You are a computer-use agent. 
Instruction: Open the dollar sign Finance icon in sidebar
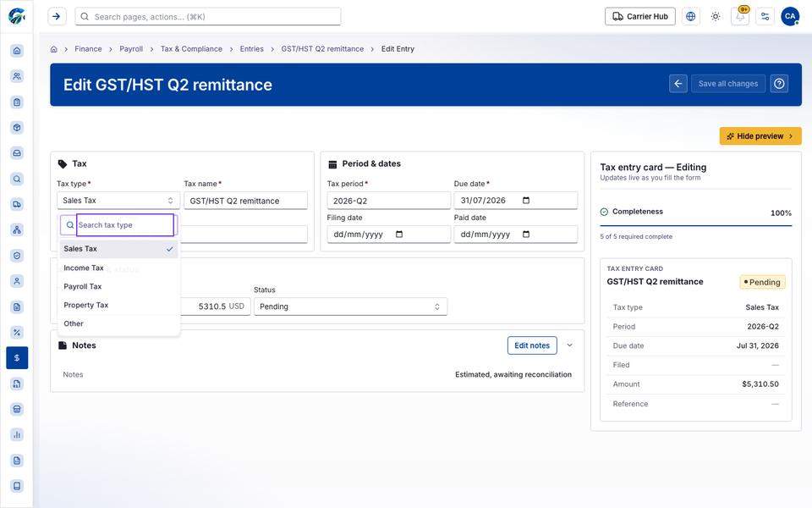(x=17, y=357)
